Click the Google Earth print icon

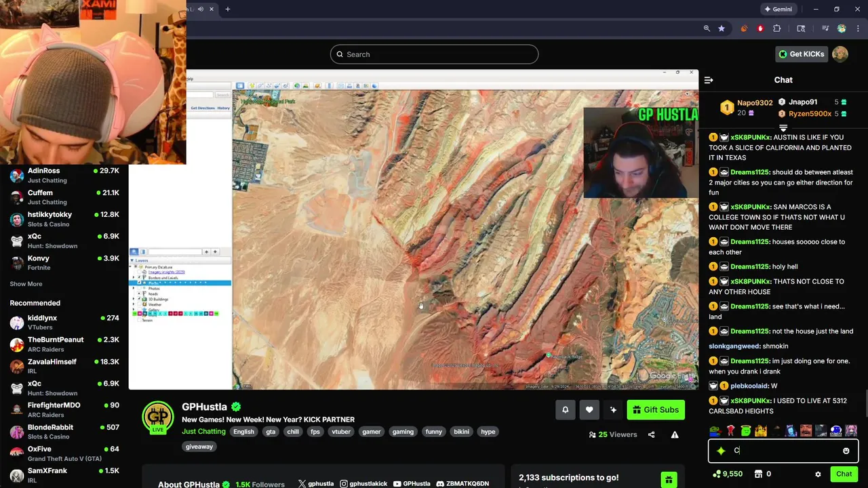[349, 85]
